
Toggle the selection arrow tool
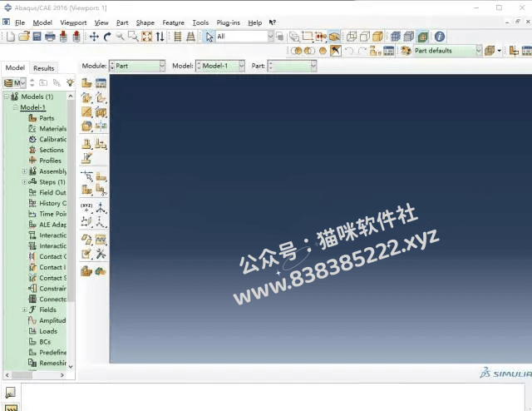209,37
